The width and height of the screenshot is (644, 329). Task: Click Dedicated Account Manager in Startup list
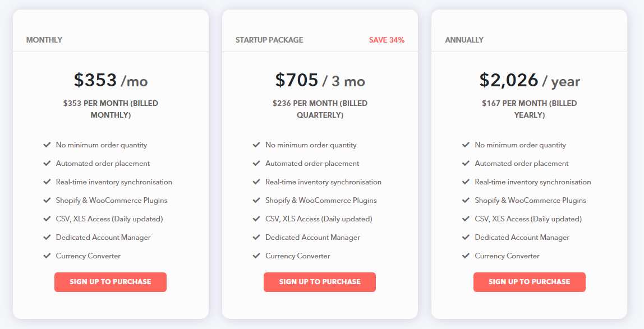pyautogui.click(x=312, y=237)
